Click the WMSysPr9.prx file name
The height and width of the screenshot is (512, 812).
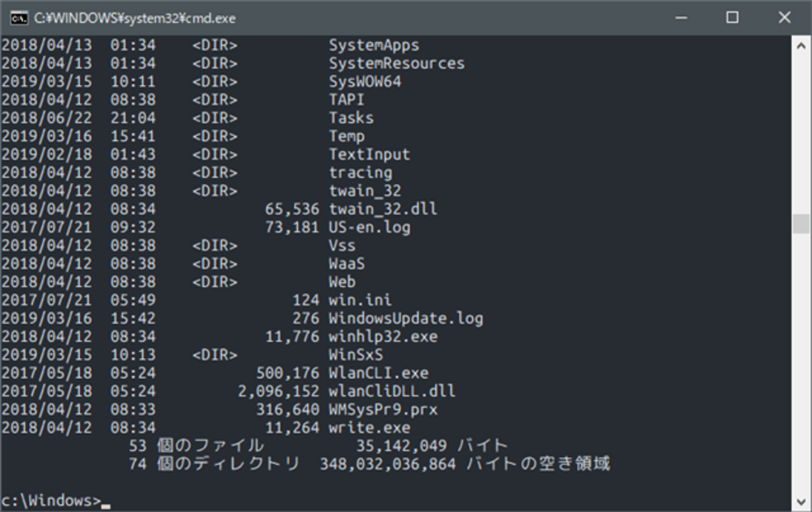[383, 409]
